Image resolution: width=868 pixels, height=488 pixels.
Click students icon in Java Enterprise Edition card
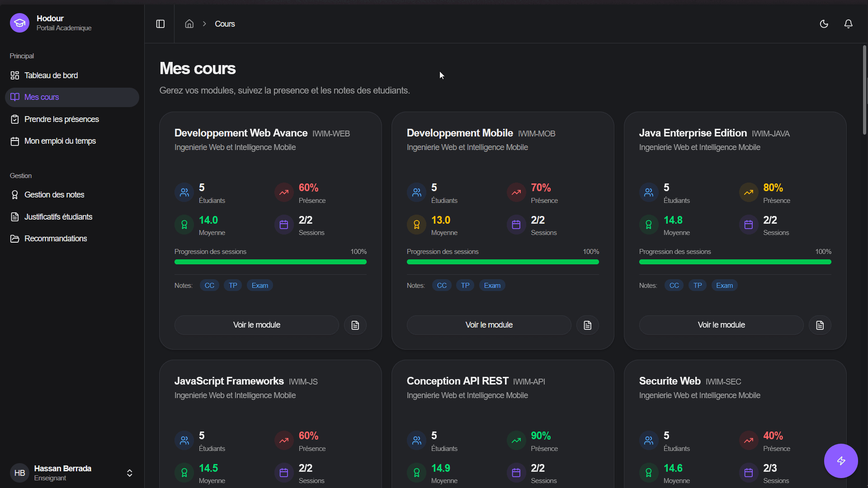[649, 192]
